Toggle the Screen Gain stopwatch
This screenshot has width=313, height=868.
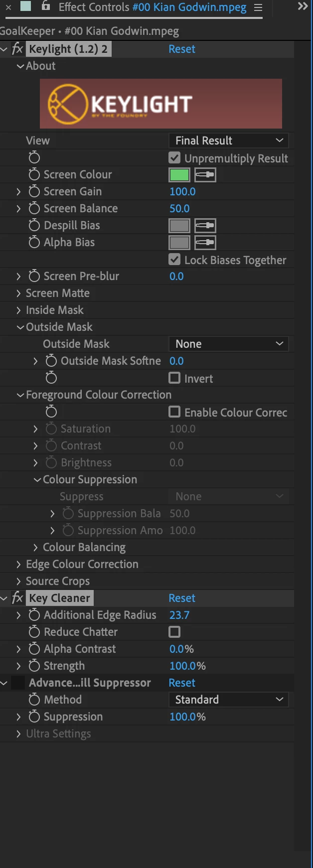(34, 191)
